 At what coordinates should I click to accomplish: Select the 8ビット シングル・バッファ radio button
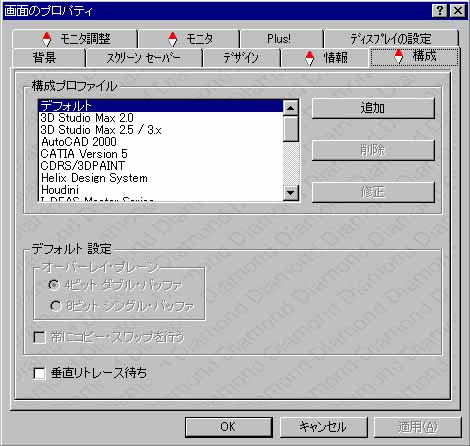point(55,306)
